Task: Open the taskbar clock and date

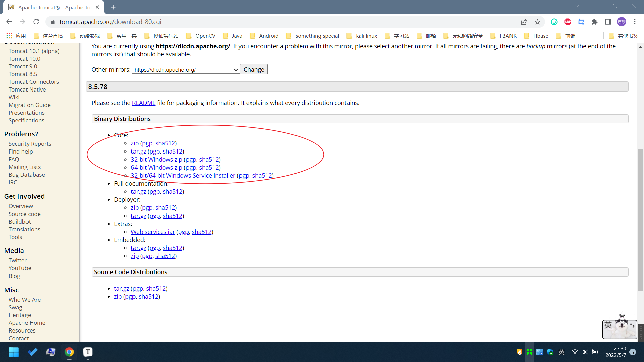Action: click(x=616, y=352)
